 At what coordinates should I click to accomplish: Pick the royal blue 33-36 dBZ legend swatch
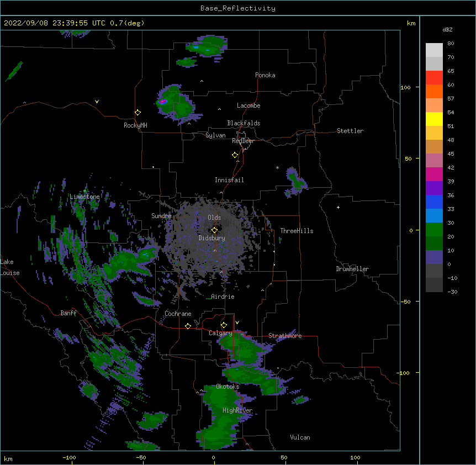(x=434, y=202)
